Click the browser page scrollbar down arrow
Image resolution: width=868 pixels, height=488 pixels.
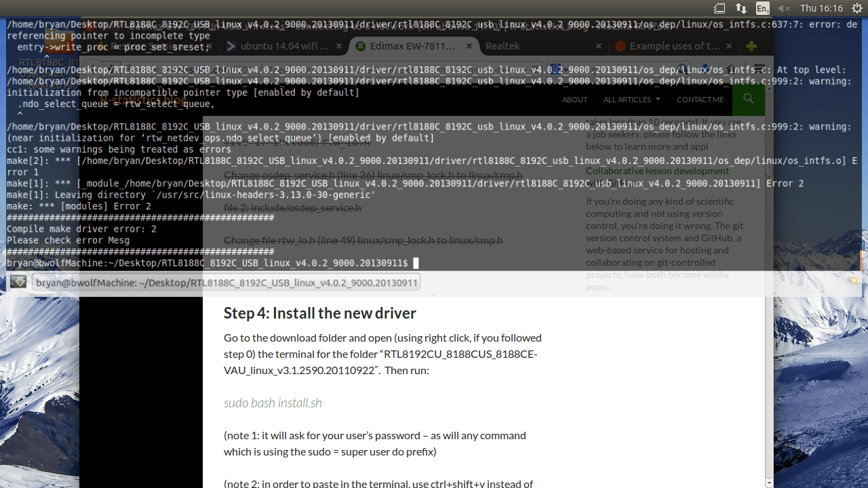click(769, 483)
